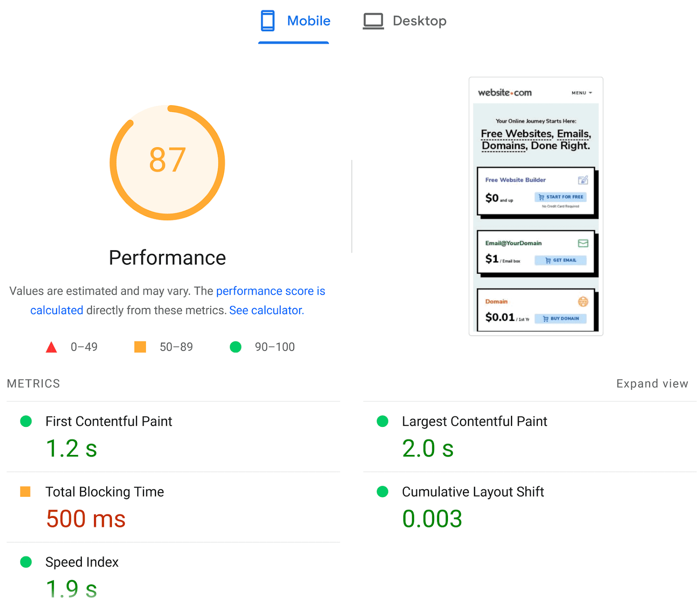
Task: Click the green dot beside Largest Contentful Paint
Action: [382, 421]
